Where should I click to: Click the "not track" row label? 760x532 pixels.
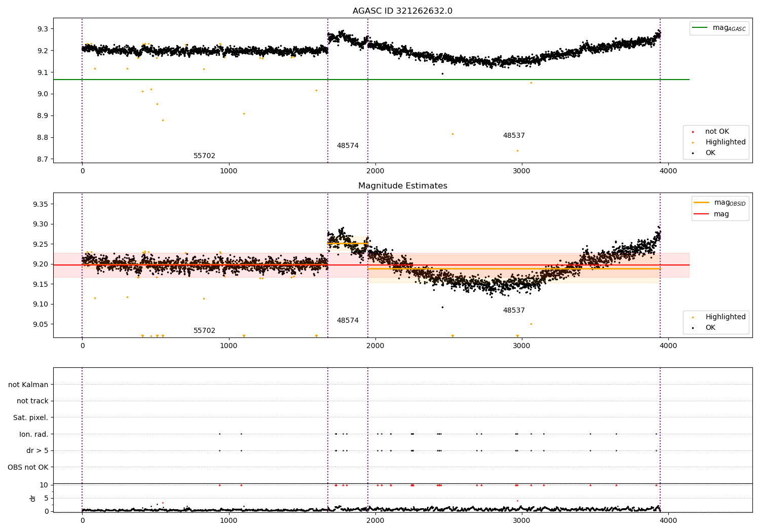[32, 401]
